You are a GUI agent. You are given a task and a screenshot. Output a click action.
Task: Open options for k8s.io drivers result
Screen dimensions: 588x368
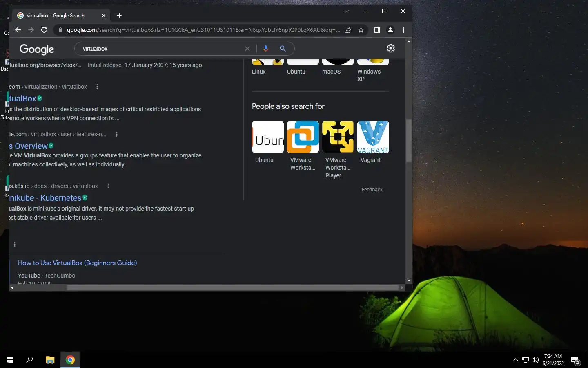point(108,186)
